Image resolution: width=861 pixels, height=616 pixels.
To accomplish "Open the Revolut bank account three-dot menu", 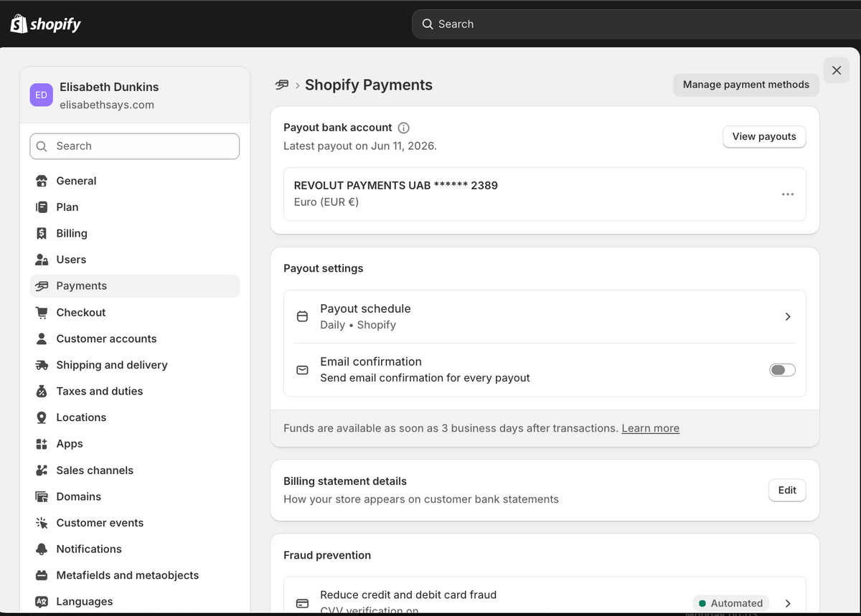I will pyautogui.click(x=788, y=194).
